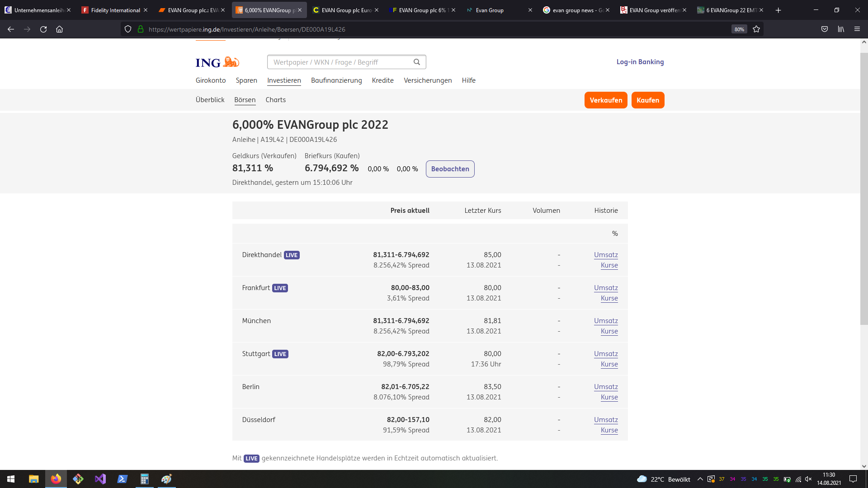Open the Charts tab
Viewport: 868px width, 488px height.
pyautogui.click(x=275, y=100)
